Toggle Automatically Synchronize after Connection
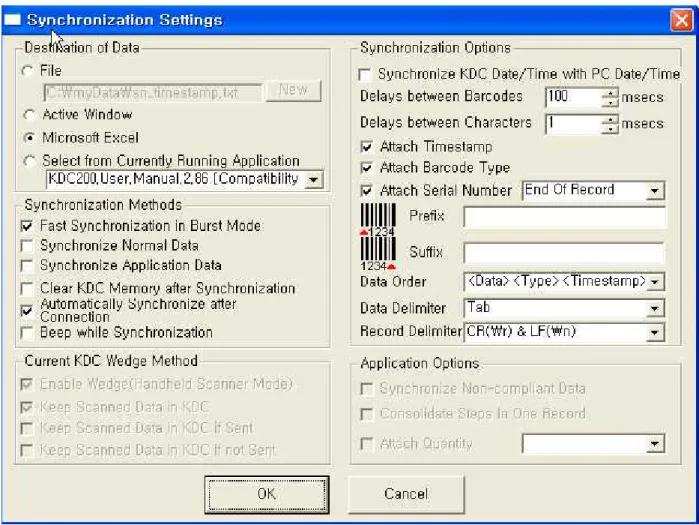The image size is (699, 525). pyautogui.click(x=27, y=311)
